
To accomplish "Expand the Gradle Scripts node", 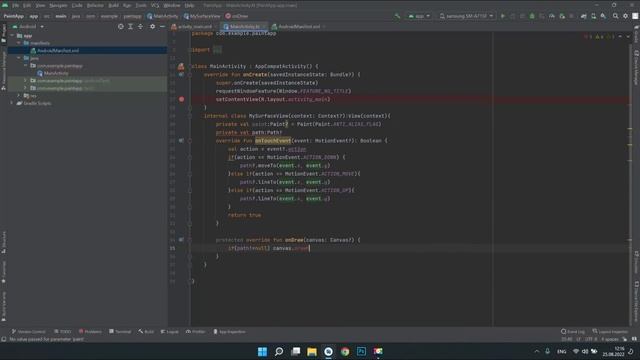I will coord(12,103).
